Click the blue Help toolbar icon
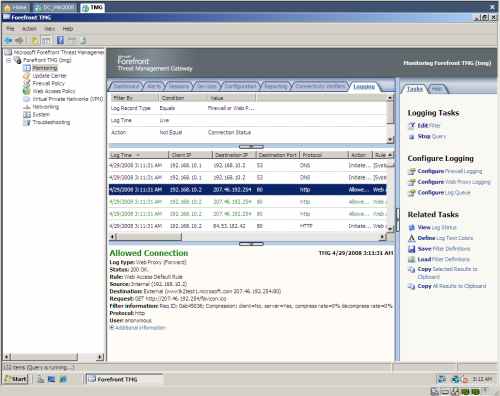500x396 pixels. 60,40
